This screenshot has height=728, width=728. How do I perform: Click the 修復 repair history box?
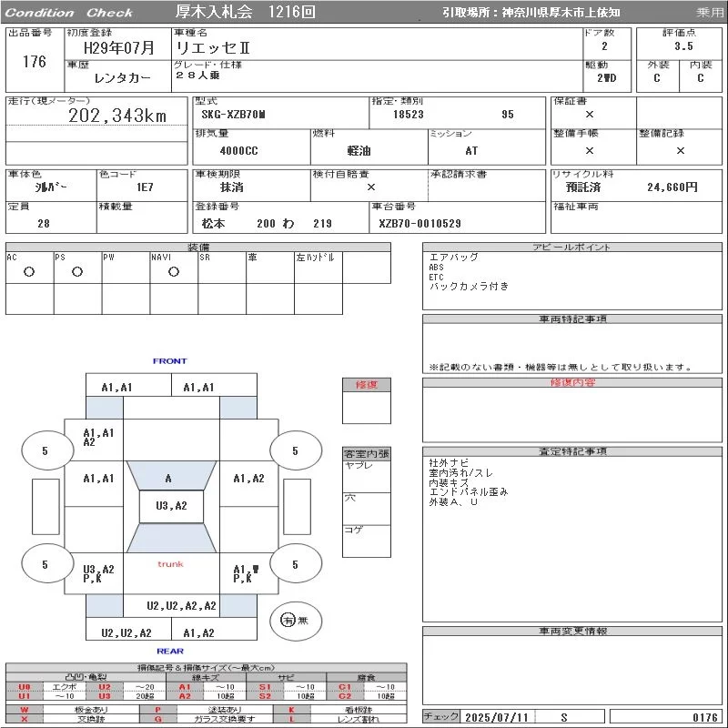(x=367, y=400)
